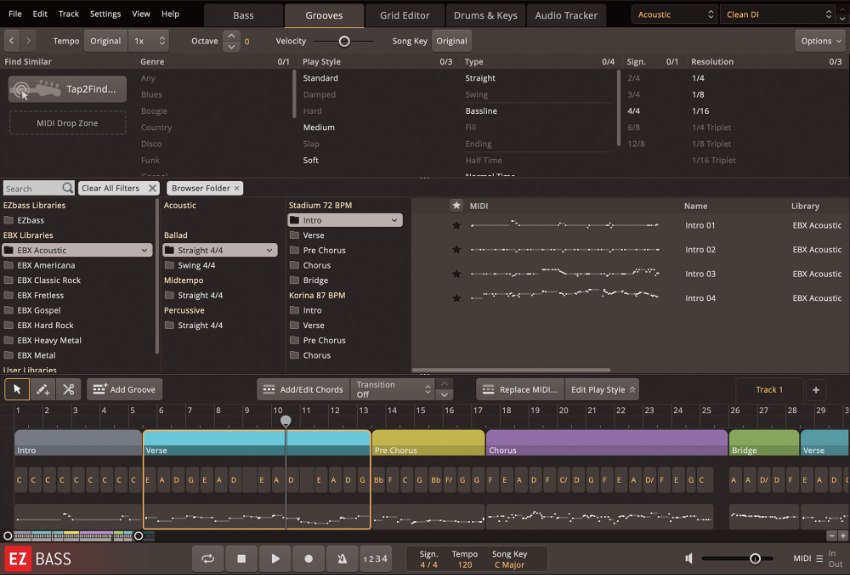This screenshot has width=850, height=575.
Task: Adjust the Velocity slider handle
Action: pos(344,41)
